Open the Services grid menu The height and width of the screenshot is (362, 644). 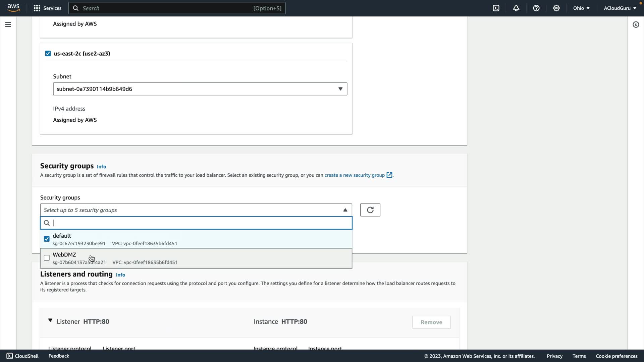point(37,8)
